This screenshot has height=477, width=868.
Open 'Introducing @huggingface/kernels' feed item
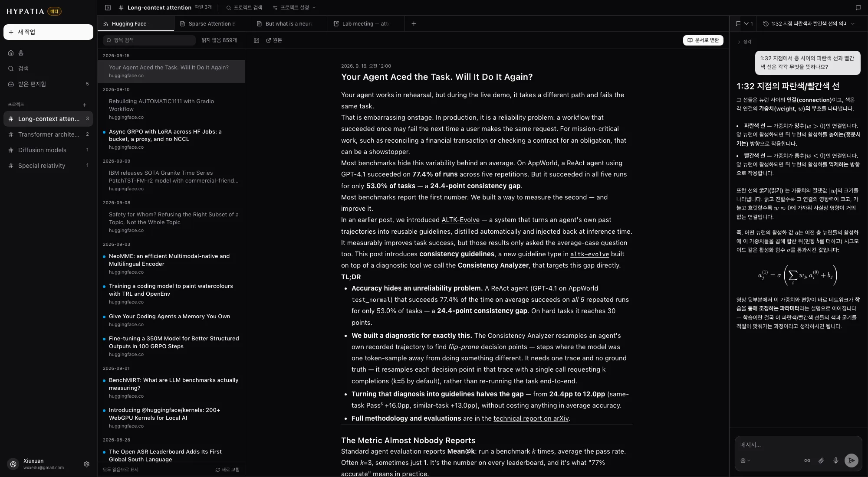pos(171,418)
